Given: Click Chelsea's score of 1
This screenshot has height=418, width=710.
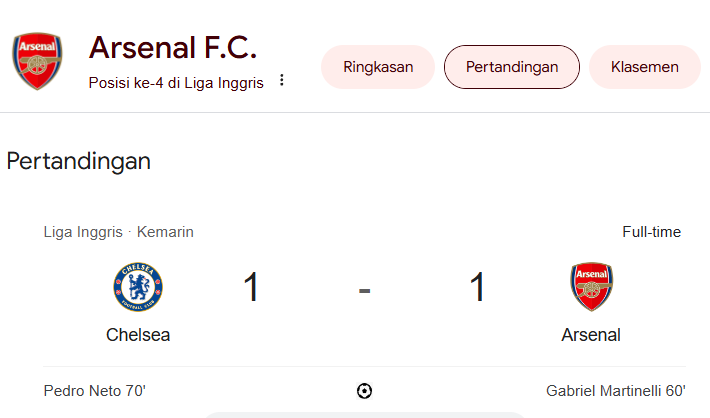Looking at the screenshot, I should pos(251,288).
